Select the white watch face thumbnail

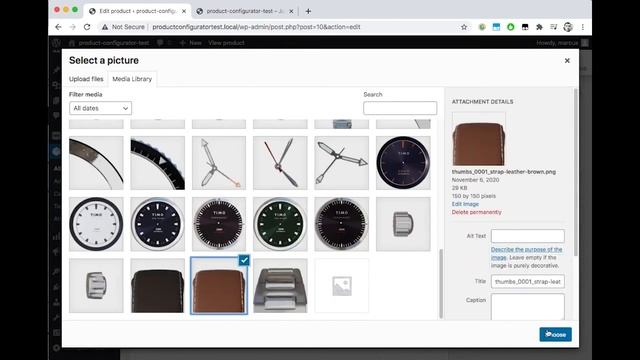tap(96, 224)
